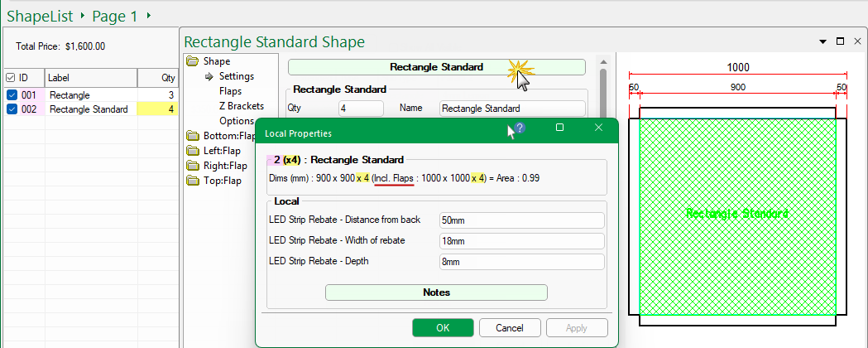Viewport: 868px width, 348px height.
Task: Uncheck the 002 Rectangle Standard checkbox
Action: pos(12,109)
